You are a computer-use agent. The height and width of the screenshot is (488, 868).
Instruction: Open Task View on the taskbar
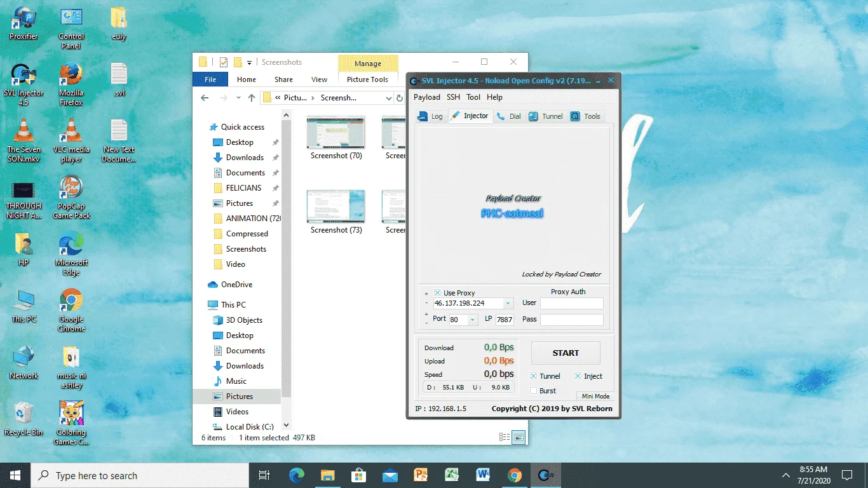[x=264, y=475]
